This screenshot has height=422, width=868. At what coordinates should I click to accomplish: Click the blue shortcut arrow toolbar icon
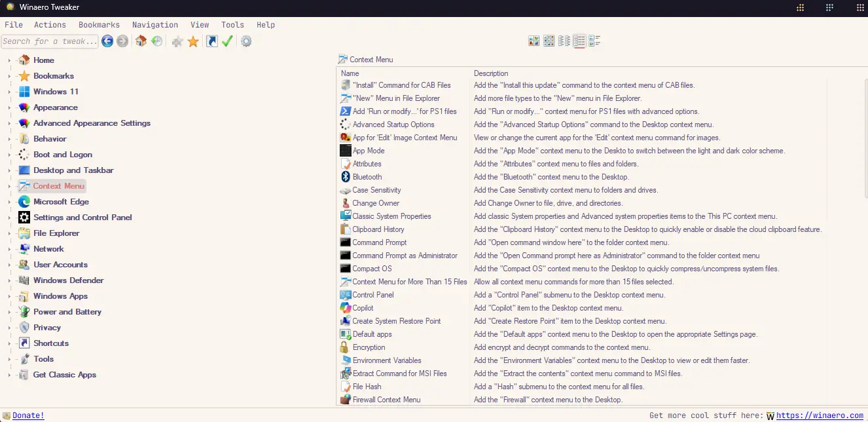212,41
